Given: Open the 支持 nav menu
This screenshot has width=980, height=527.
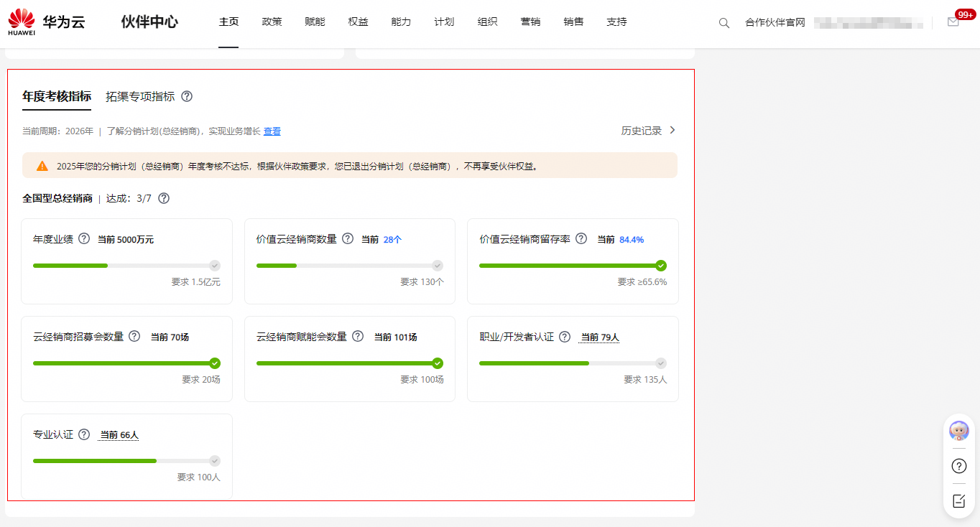Looking at the screenshot, I should coord(616,22).
